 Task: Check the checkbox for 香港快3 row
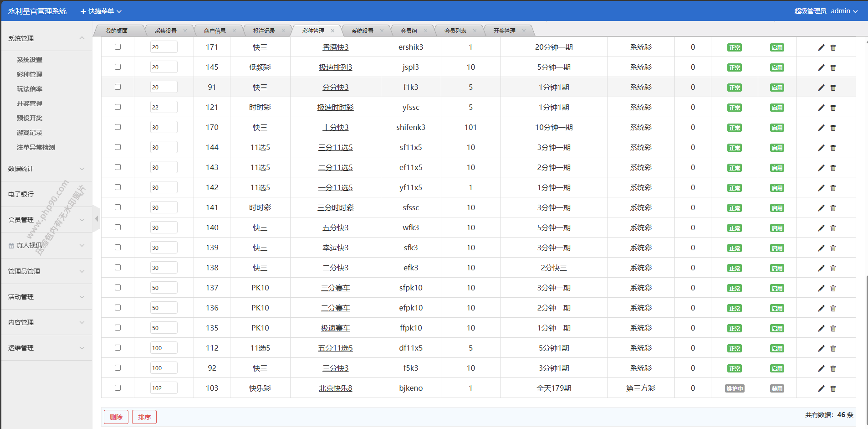[x=117, y=47]
